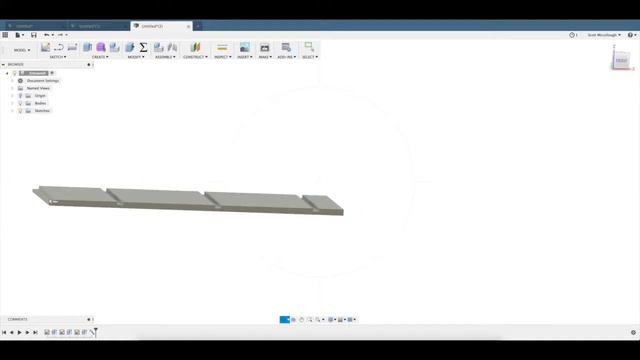Click the Save icon
This screenshot has width=640, height=360.
tap(34, 35)
